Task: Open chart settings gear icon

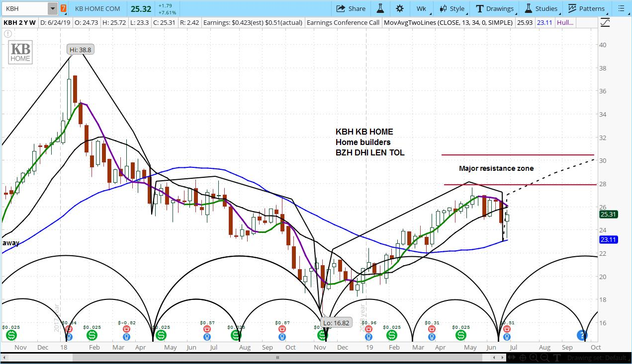Action: tap(400, 8)
